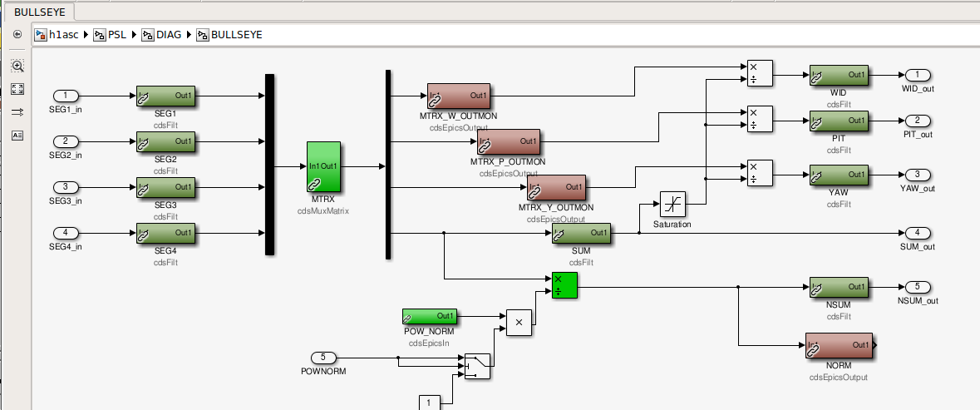The height and width of the screenshot is (410, 980).
Task: Select the switch block near POWNORM
Action: [477, 366]
